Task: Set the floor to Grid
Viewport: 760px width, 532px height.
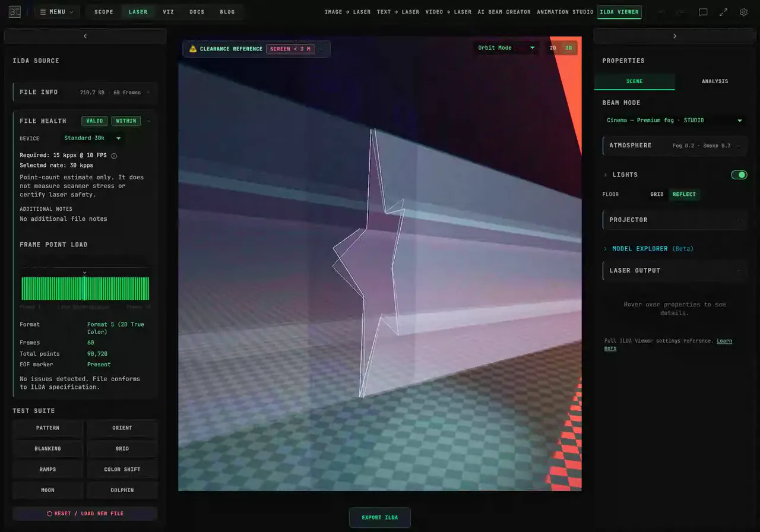Action: (657, 194)
